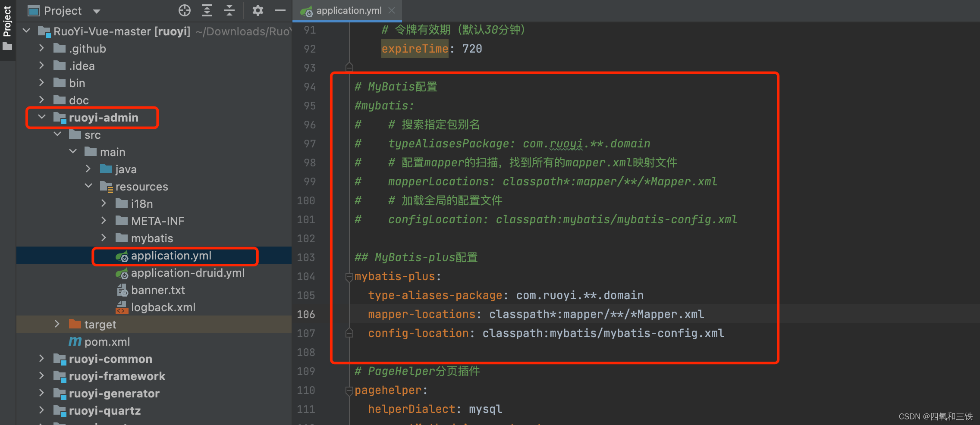Click the .github folder icon
Viewport: 980px width, 425px height.
(60, 48)
